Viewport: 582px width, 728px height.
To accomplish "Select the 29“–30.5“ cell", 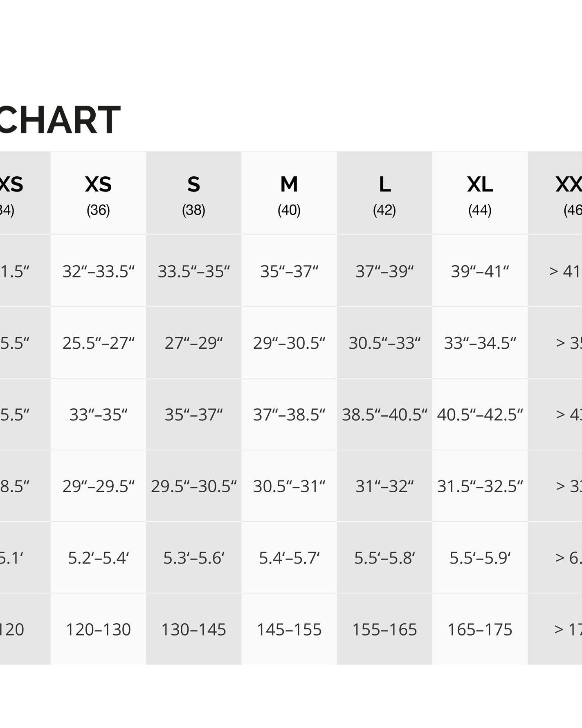I will click(289, 343).
